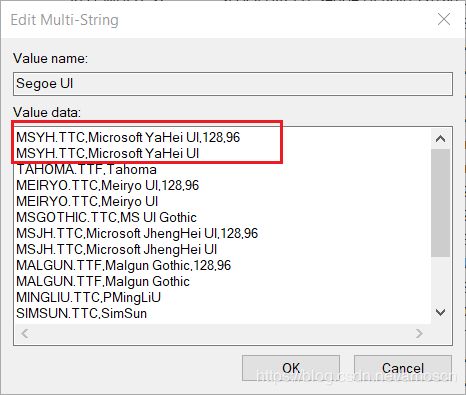Click the vertical scrollbar thumb
This screenshot has height=395, width=466.
[440, 203]
